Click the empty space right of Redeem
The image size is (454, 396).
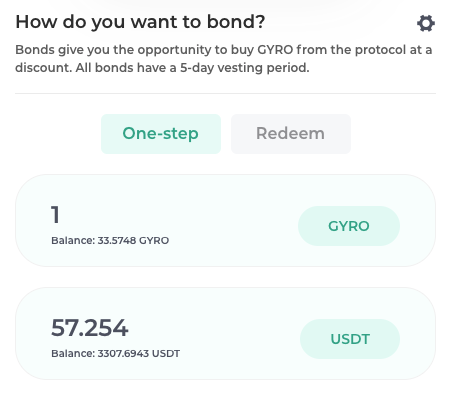(393, 134)
